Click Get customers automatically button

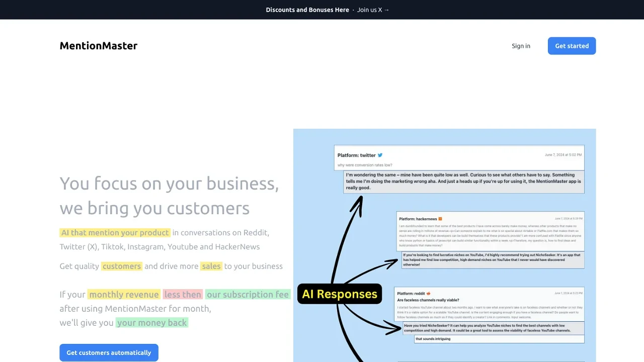tap(109, 352)
